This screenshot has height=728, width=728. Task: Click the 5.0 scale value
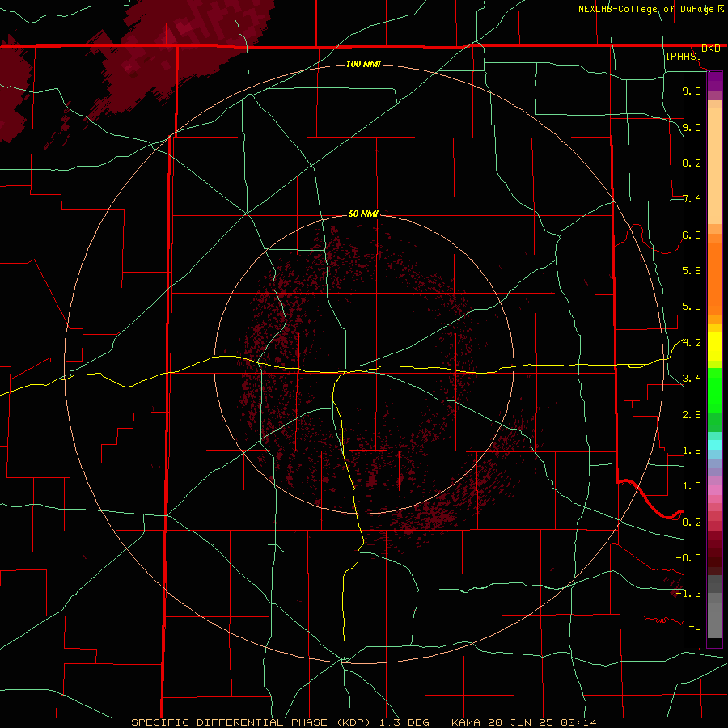click(692, 307)
